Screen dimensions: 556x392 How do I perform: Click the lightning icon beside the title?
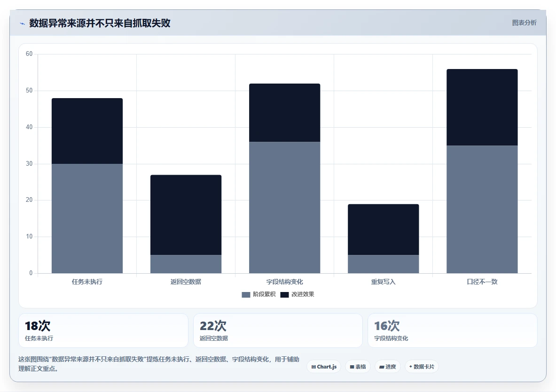(x=23, y=24)
